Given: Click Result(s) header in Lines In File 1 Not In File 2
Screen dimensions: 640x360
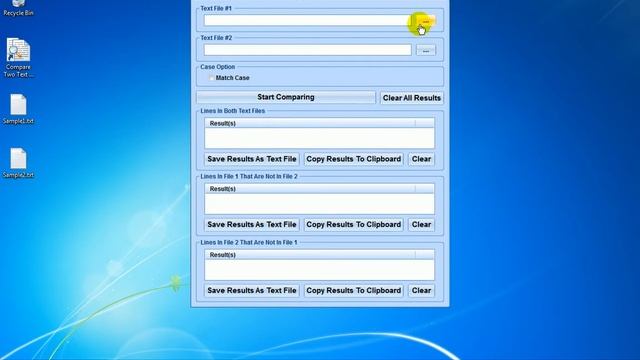Looking at the screenshot, I should tap(309, 189).
